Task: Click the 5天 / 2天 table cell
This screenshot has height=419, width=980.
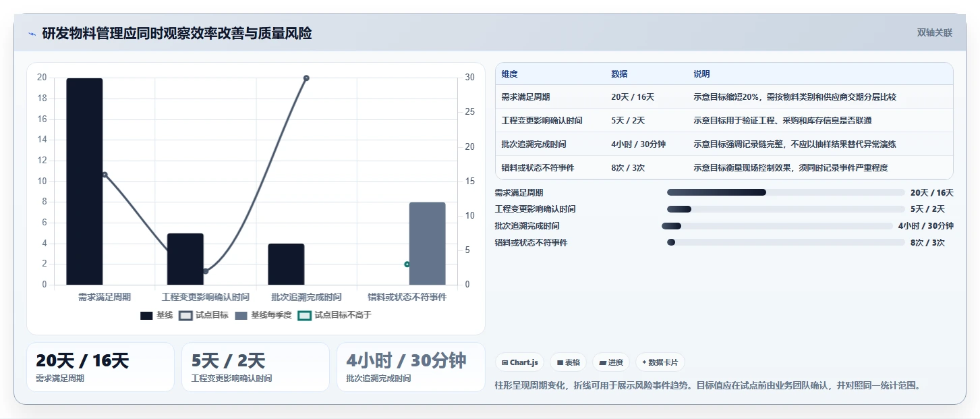Action: (628, 121)
